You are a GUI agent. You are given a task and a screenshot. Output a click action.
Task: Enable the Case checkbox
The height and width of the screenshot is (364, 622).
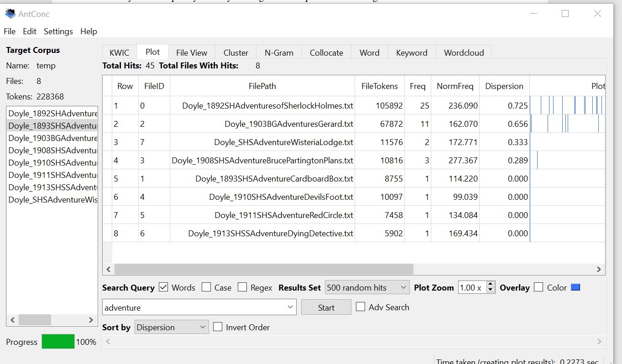pos(206,287)
